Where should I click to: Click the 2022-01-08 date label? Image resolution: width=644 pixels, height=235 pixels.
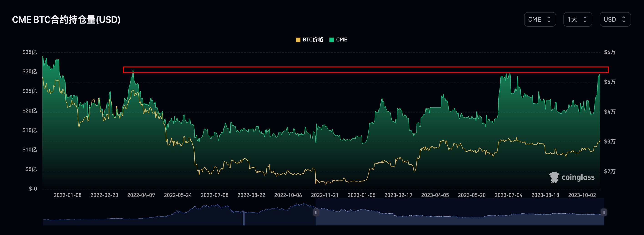[x=68, y=195]
